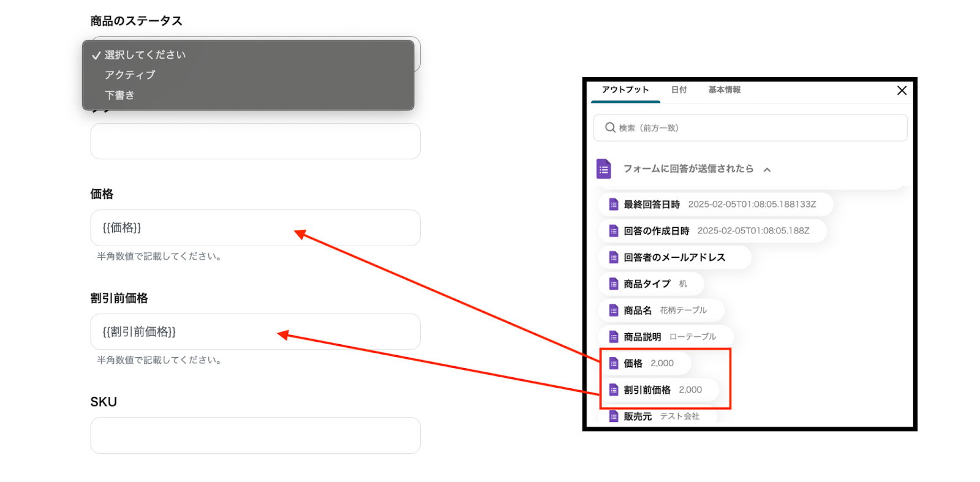This screenshot has height=482, width=980.
Task: Click the 割引前価格 input field
Action: pyautogui.click(x=255, y=332)
